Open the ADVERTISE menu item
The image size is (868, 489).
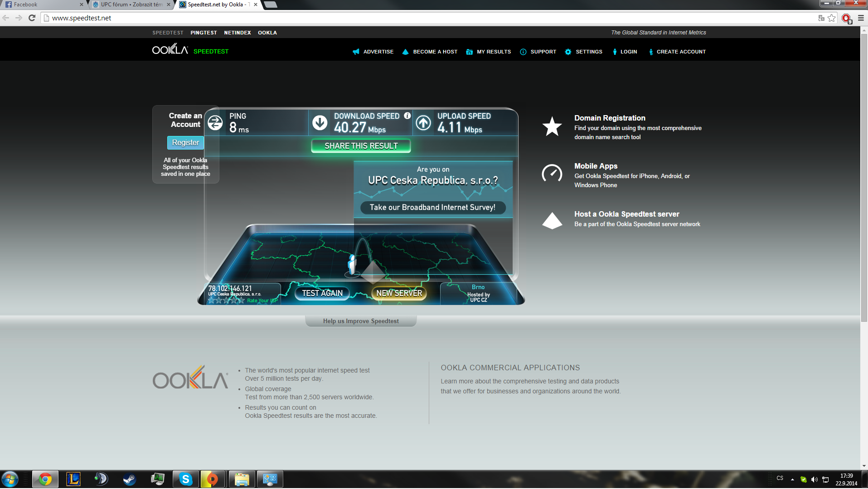point(373,52)
